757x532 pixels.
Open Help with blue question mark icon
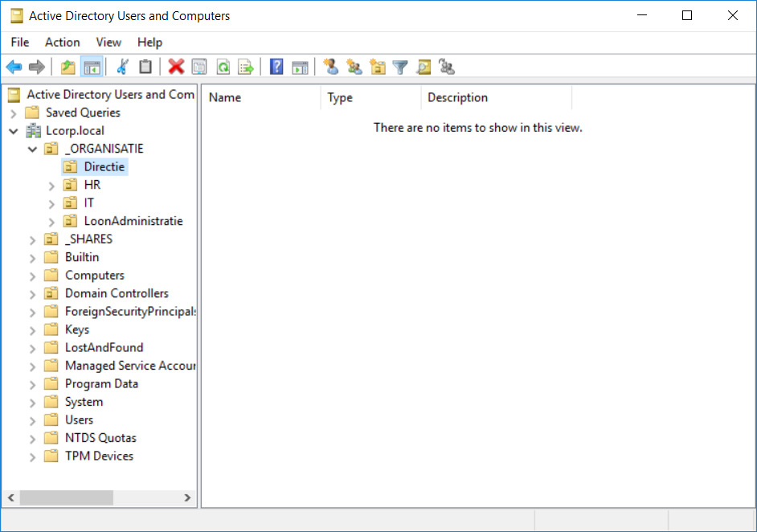[276, 67]
